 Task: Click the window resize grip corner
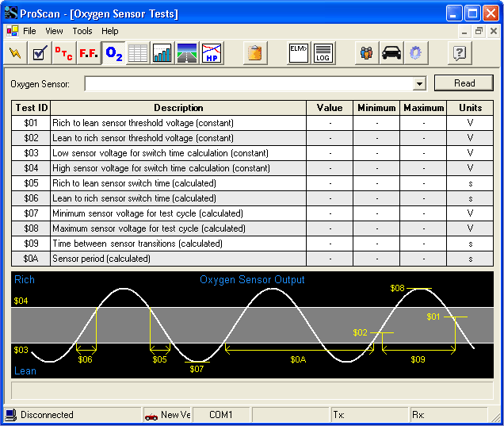click(496, 417)
